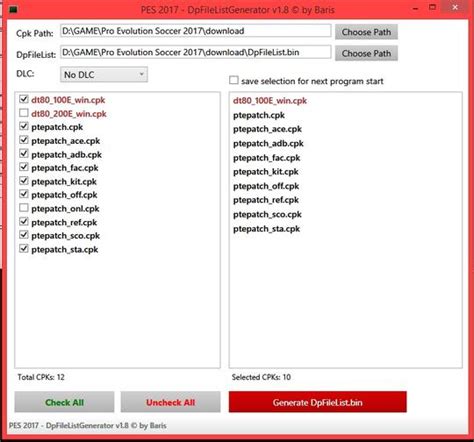Click the DpFileList path input field
Viewport: 474px width, 442px height.
(196, 52)
